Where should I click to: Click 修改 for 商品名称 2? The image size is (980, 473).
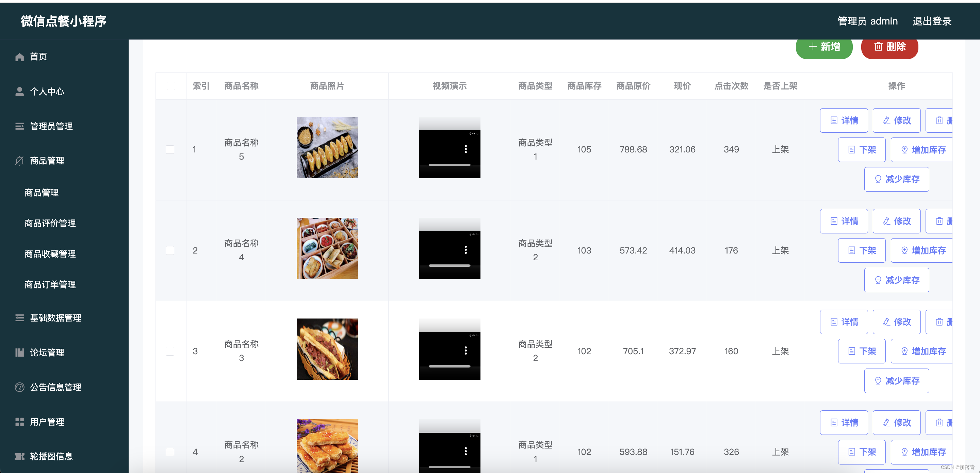pyautogui.click(x=896, y=422)
